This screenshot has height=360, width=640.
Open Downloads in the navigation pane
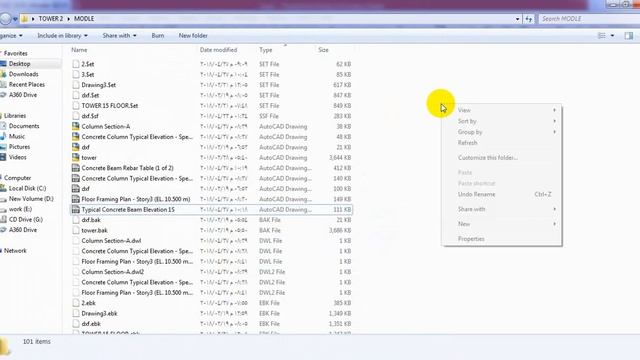click(23, 74)
